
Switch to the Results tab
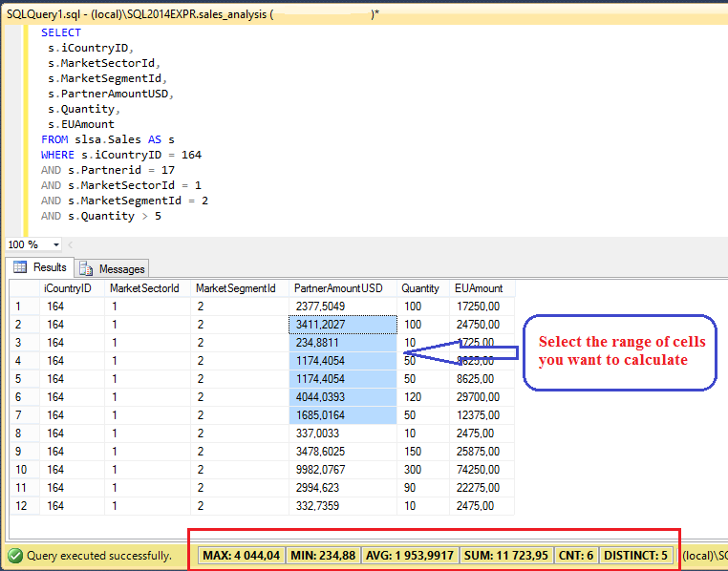(39, 267)
